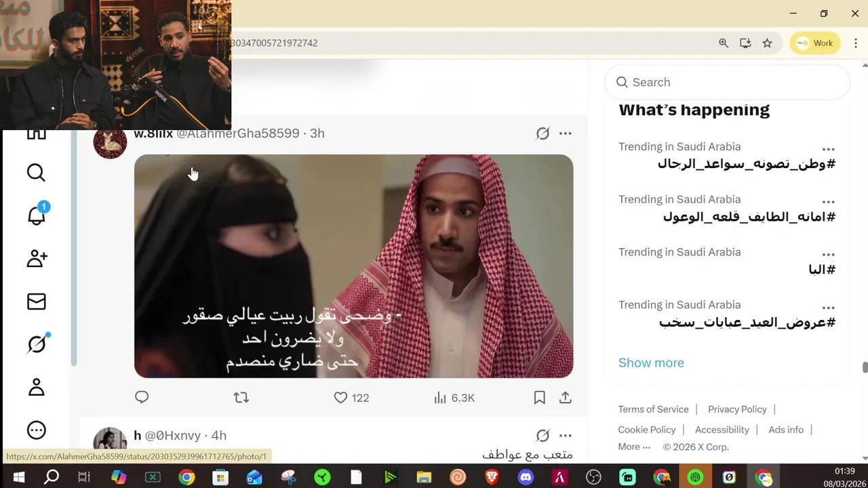Open options for trend #عروض_العيد_عبايات_سخب

[828, 308]
